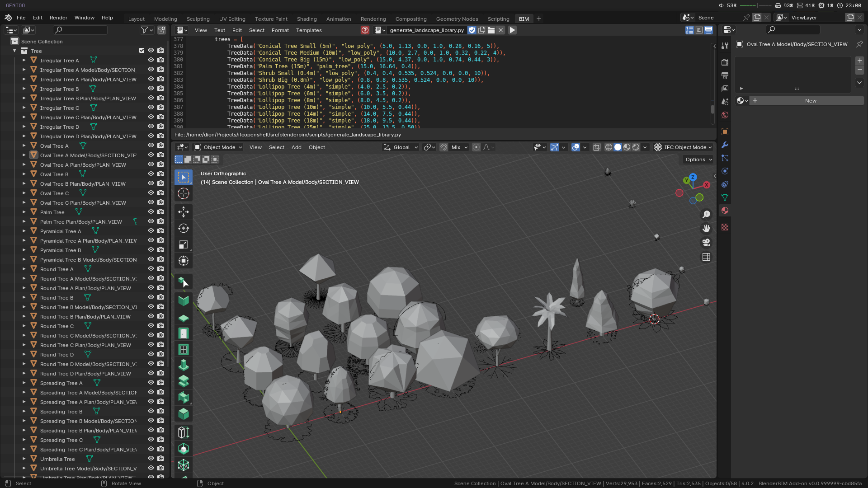This screenshot has height=488, width=868.
Task: Open the viewport Add menu
Action: pyautogui.click(x=296, y=147)
